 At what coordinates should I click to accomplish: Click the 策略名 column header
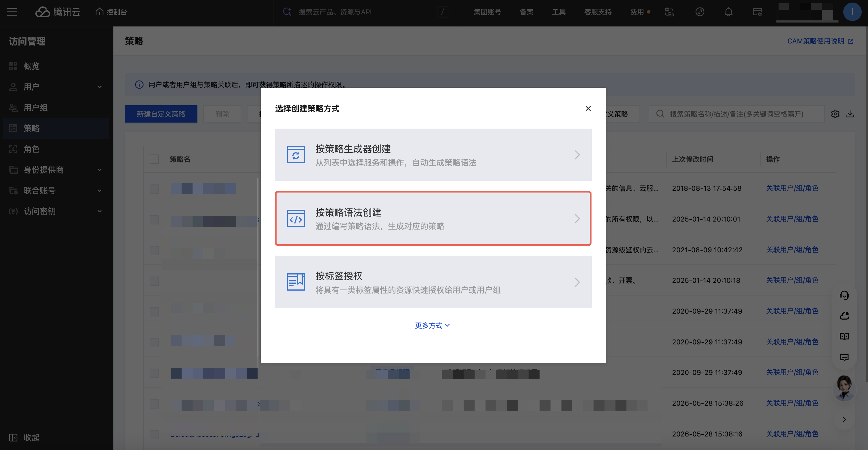click(180, 159)
